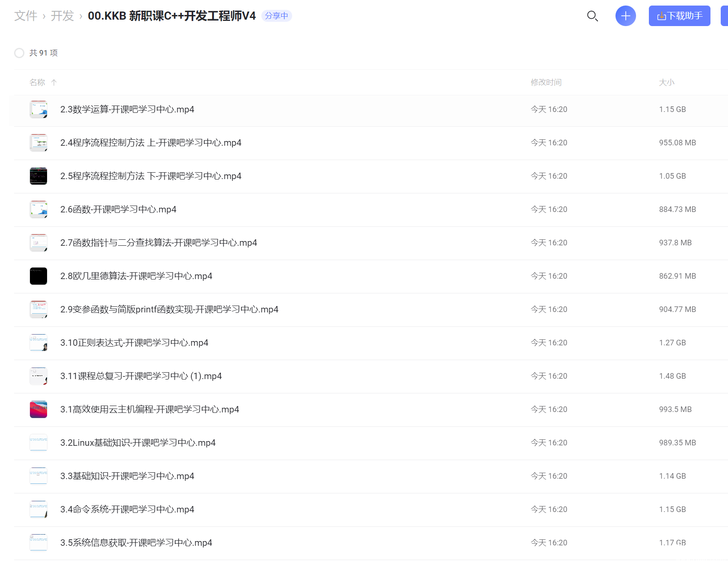The height and width of the screenshot is (565, 728).
Task: Open black thumbnail of 2.8欧几里德算法 video
Action: [38, 276]
